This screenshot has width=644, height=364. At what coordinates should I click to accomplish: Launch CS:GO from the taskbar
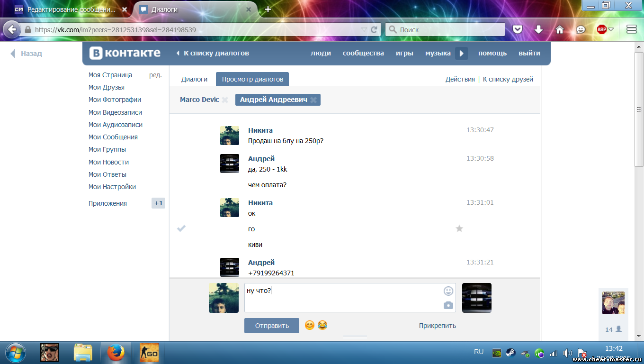pyautogui.click(x=149, y=353)
